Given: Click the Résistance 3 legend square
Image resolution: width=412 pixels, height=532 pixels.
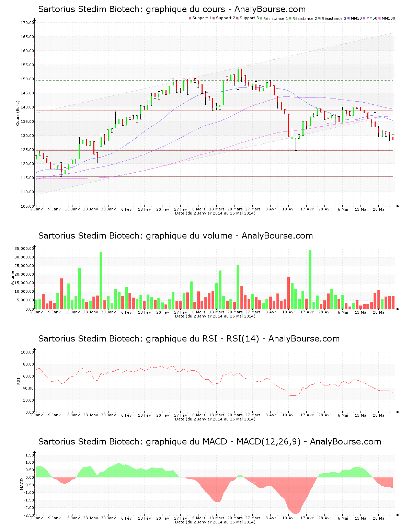Looking at the screenshot, I should coord(319,18).
